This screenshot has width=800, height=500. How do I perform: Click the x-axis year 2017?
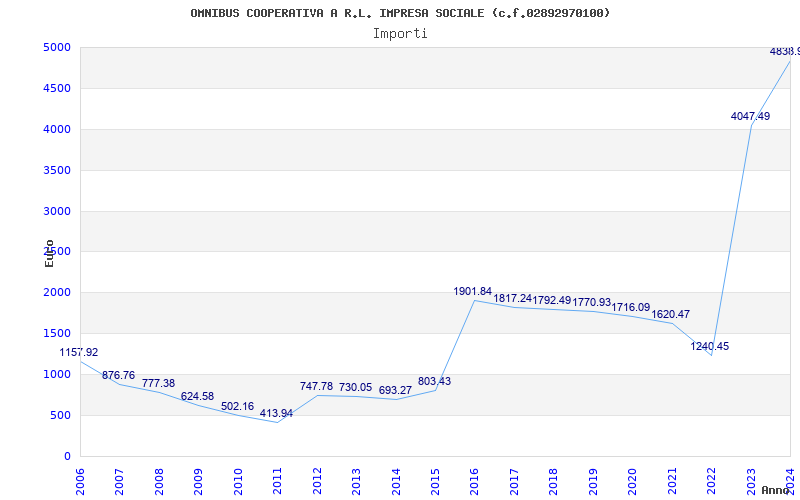514,482
